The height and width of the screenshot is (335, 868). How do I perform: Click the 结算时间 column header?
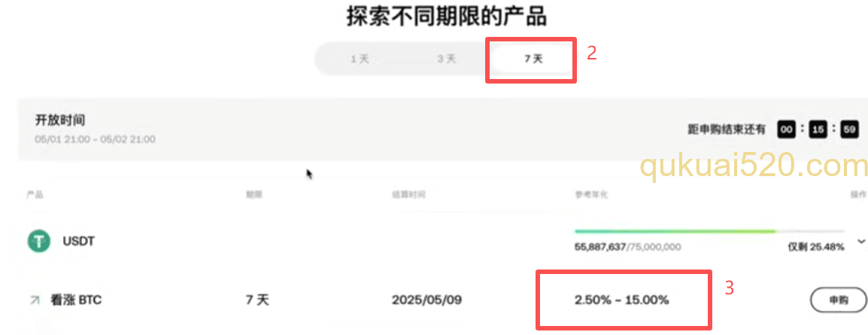tap(408, 195)
